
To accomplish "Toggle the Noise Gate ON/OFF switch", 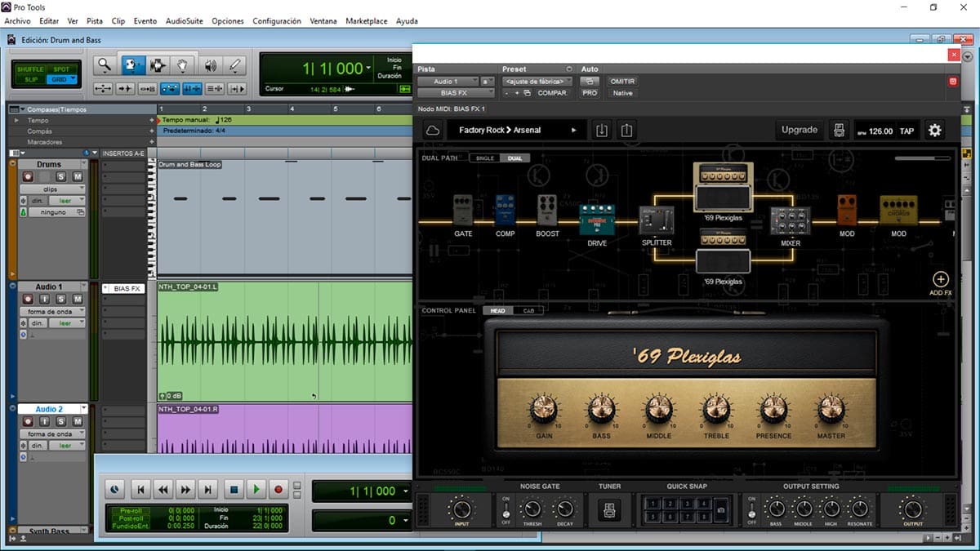I will 506,510.
